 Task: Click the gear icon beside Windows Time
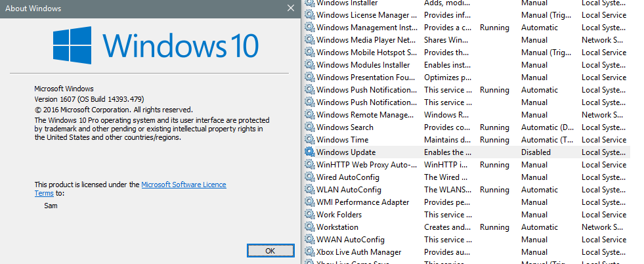click(x=309, y=140)
